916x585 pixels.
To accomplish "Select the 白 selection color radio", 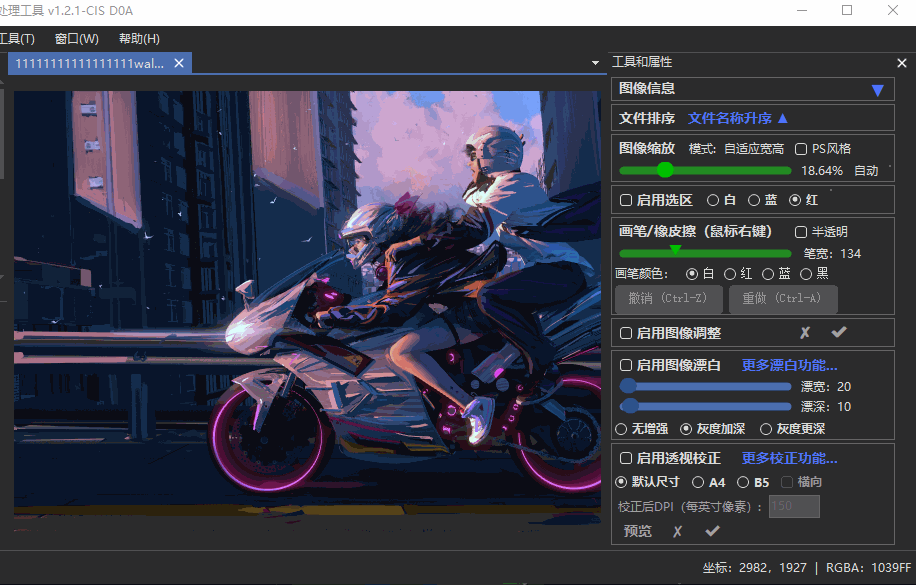I will pos(713,200).
